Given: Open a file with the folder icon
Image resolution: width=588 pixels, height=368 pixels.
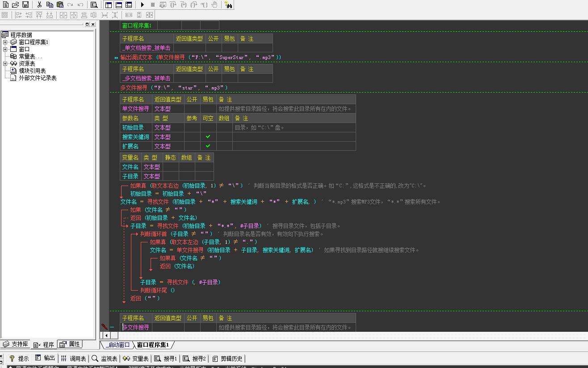Looking at the screenshot, I should click(x=16, y=5).
